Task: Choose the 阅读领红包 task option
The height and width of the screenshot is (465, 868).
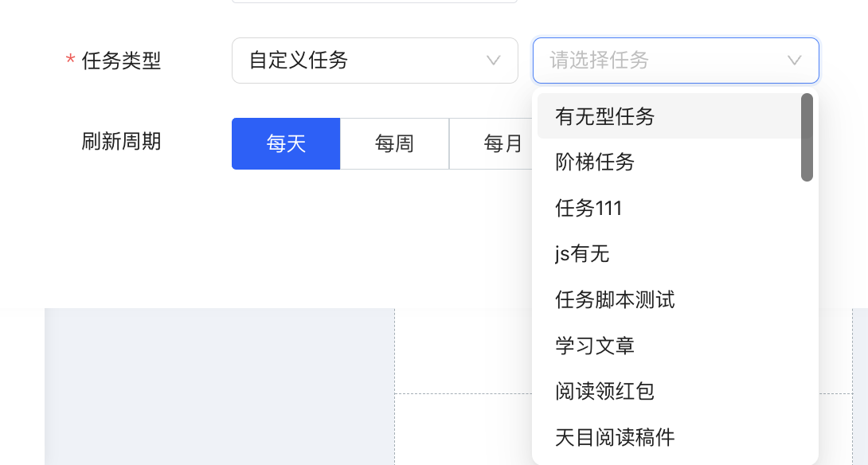Action: coord(604,392)
